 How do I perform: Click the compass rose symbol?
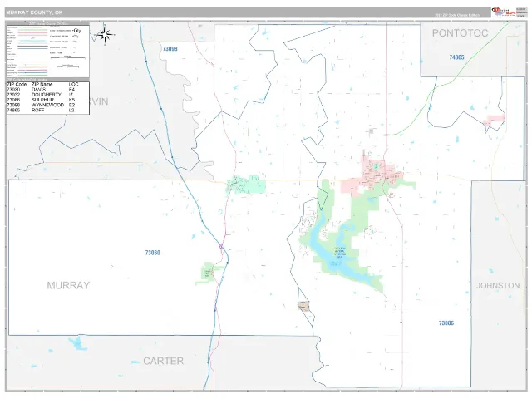coord(106,35)
